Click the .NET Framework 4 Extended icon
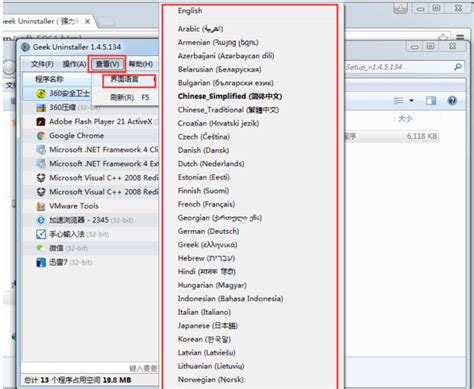 tap(41, 164)
